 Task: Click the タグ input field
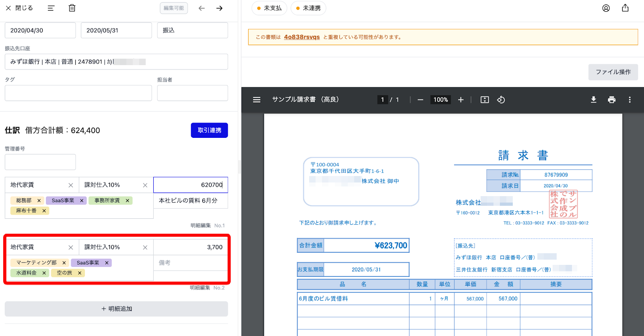78,93
